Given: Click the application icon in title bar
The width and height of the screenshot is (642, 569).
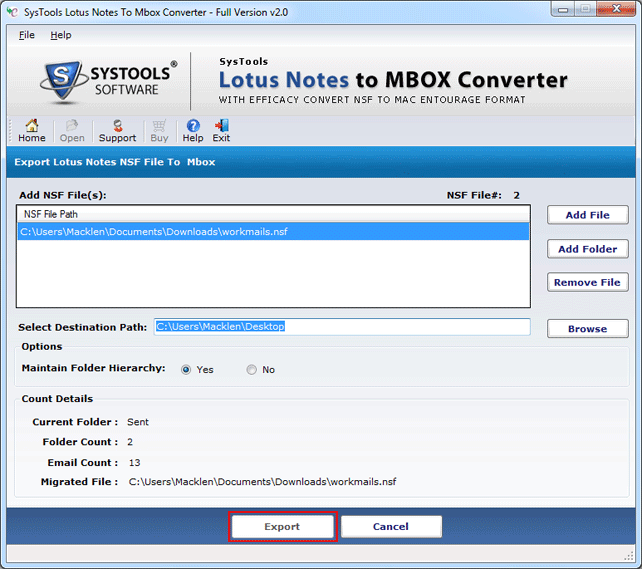Looking at the screenshot, I should click(12, 12).
